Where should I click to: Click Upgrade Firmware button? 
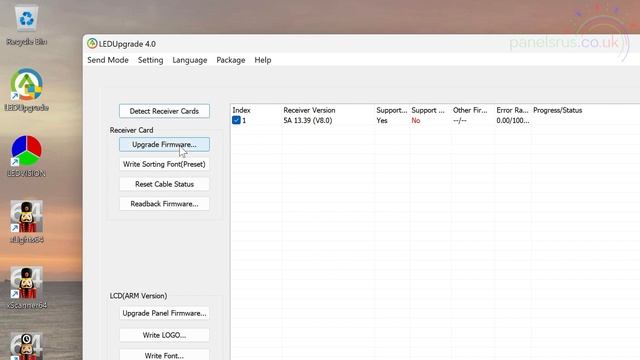point(164,144)
